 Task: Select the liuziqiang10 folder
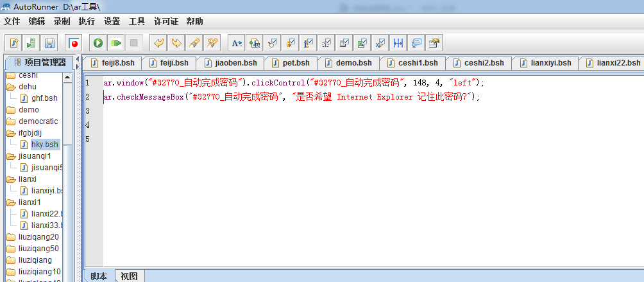(39, 271)
